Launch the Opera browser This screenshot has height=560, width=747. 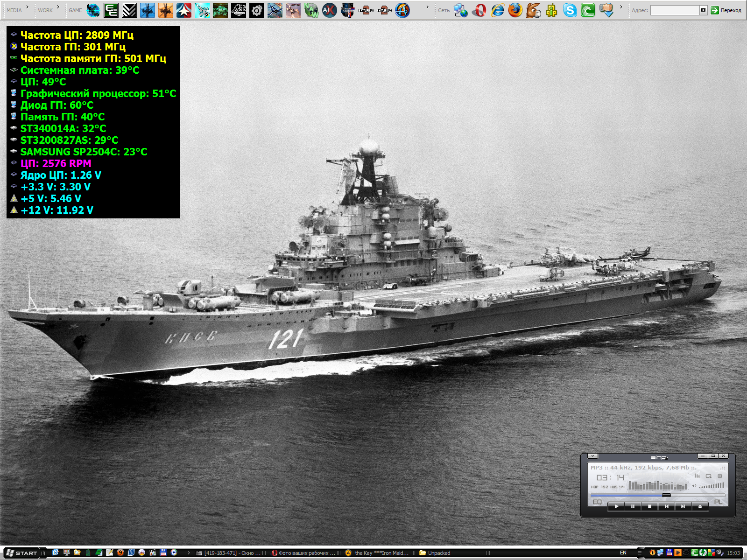pyautogui.click(x=479, y=10)
